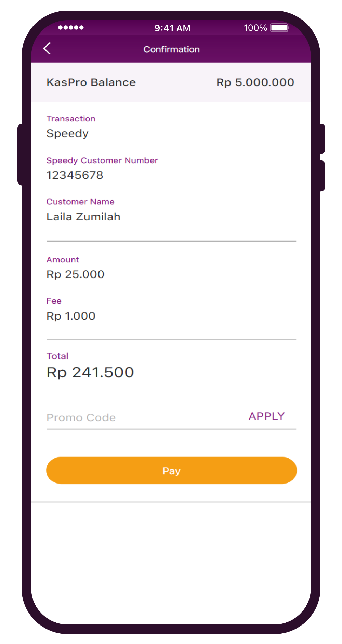Click customer number 12345678
342x644 pixels.
point(75,175)
